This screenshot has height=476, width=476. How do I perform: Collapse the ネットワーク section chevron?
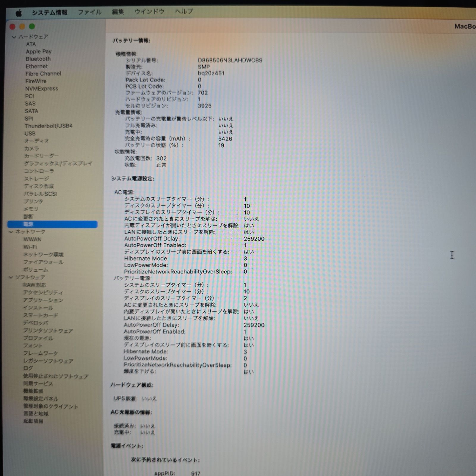click(x=11, y=232)
